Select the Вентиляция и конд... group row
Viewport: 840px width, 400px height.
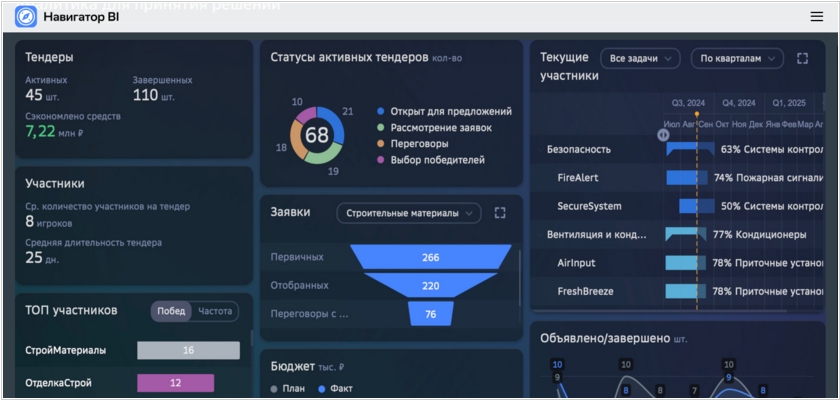pyautogui.click(x=597, y=235)
